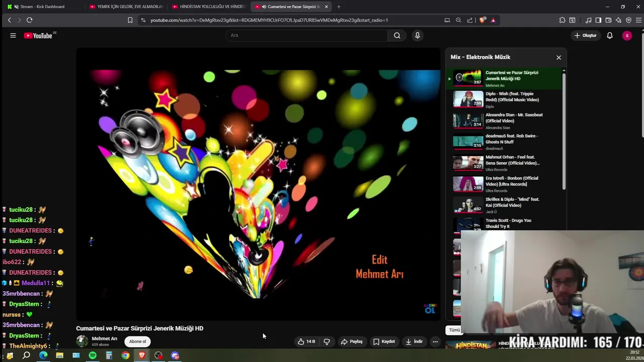Image resolution: width=644 pixels, height=362 pixels.
Task: Open Windows search magnifier on taskbar
Action: coord(26,355)
